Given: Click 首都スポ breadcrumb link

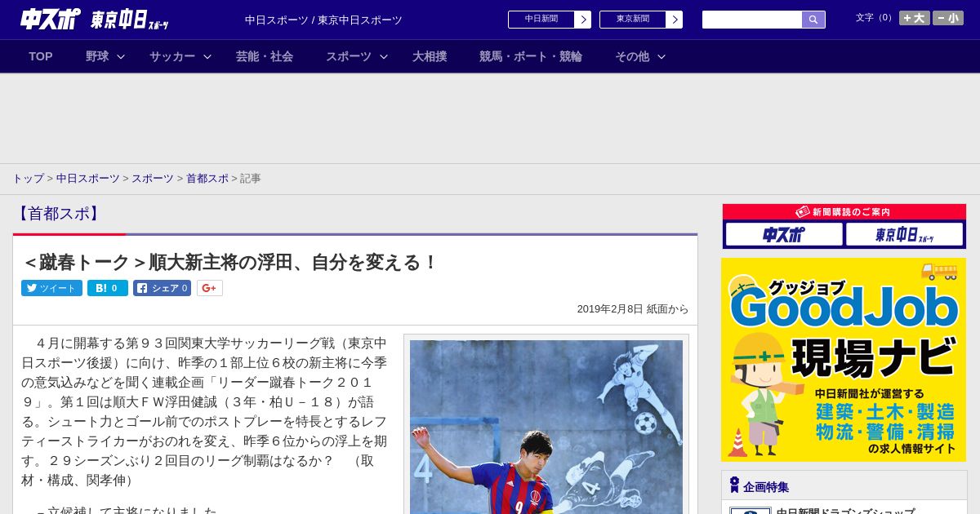Looking at the screenshot, I should pos(207,178).
